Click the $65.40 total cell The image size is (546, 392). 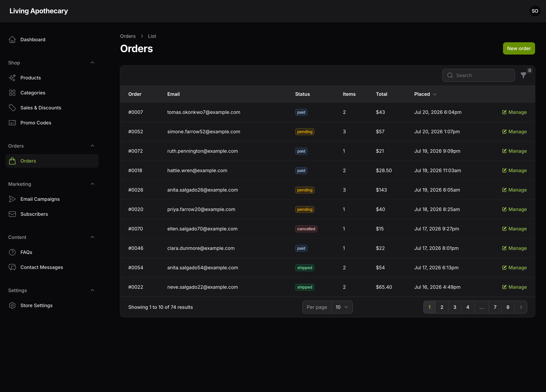384,287
